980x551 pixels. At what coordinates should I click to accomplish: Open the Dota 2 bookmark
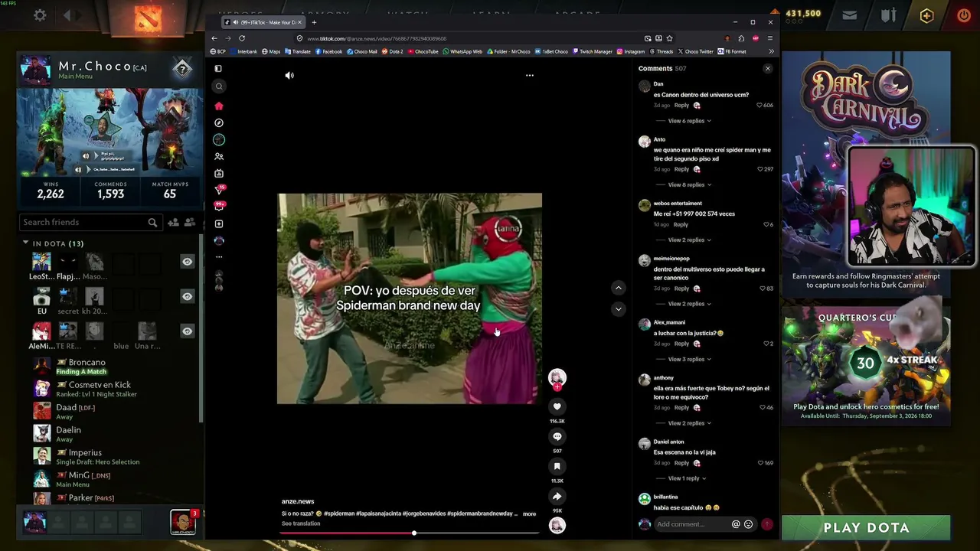[x=392, y=51]
